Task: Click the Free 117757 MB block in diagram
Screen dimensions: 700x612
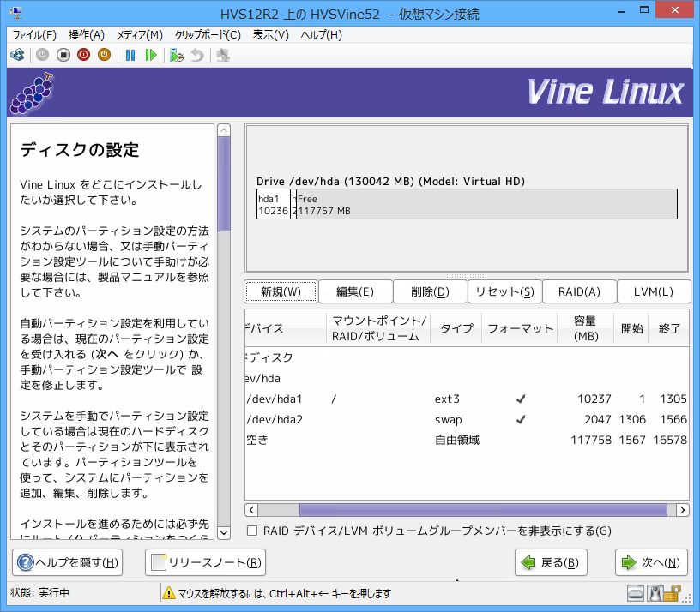Action: (486, 204)
